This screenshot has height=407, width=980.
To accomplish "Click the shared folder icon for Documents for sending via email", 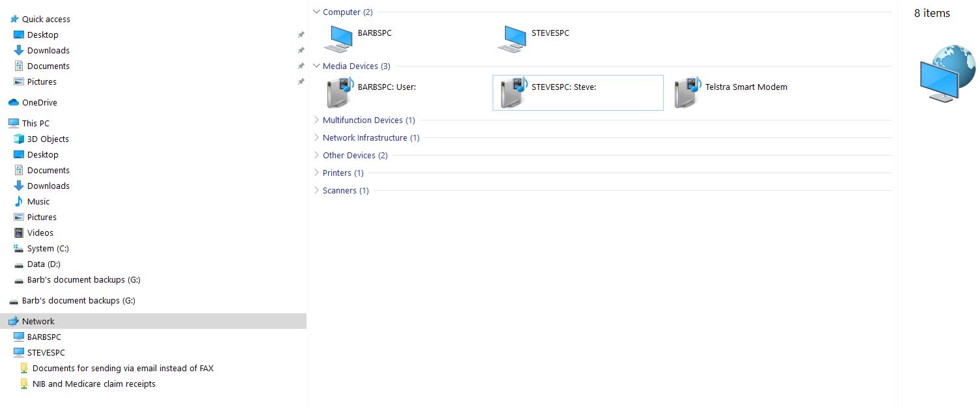I will point(24,368).
